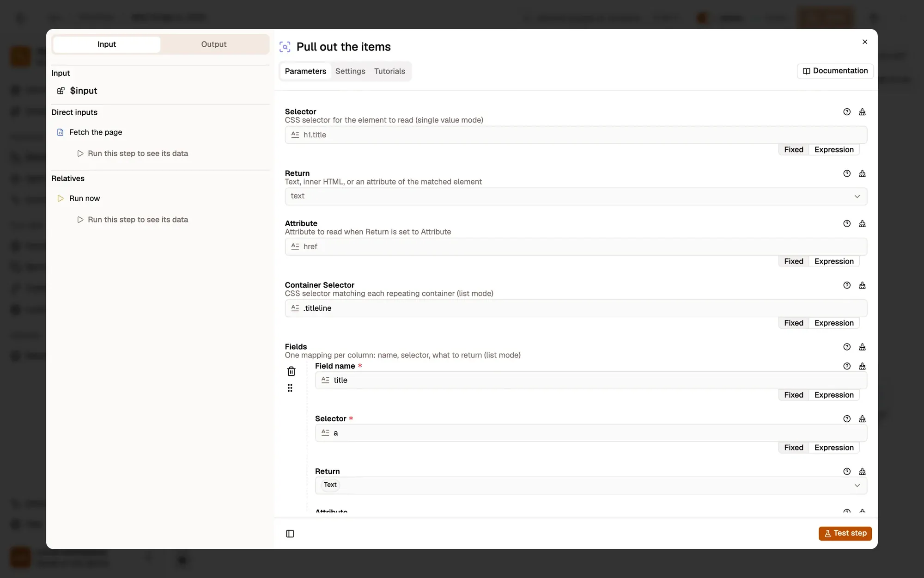924x578 pixels.
Task: Click the drag handle of the field mapping
Action: [x=290, y=388]
